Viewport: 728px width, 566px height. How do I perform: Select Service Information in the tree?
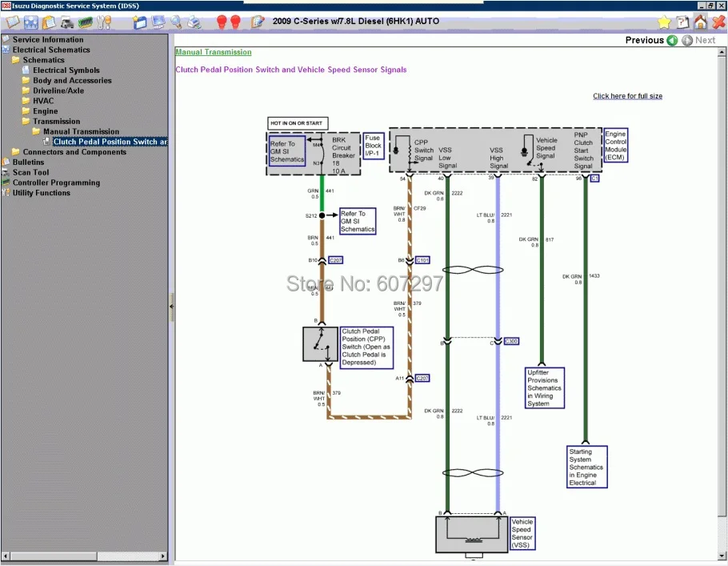[48, 39]
